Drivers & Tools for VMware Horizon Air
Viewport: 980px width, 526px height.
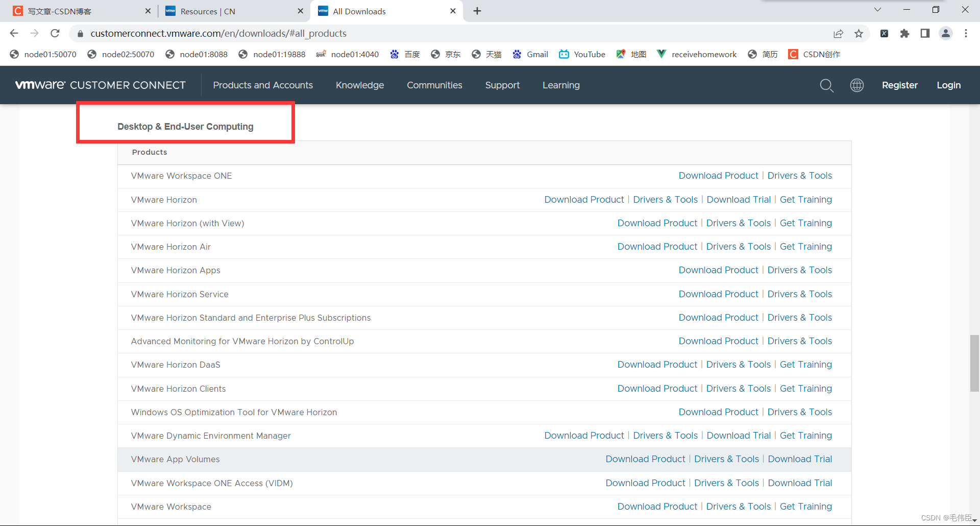pyautogui.click(x=738, y=247)
